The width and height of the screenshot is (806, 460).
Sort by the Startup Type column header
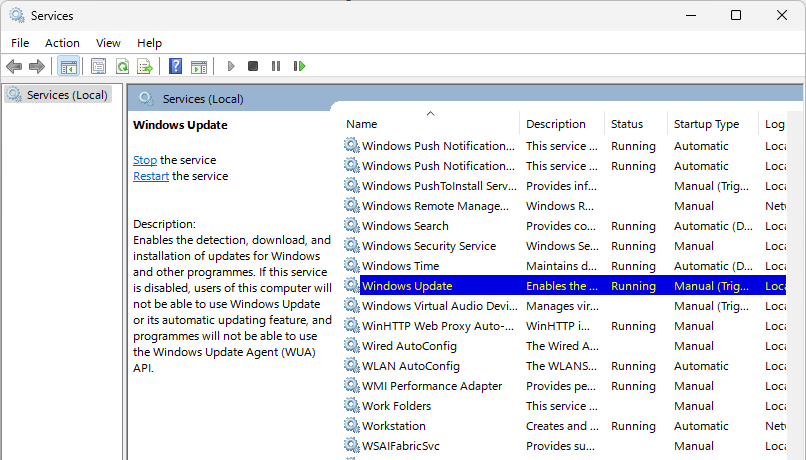click(x=706, y=124)
